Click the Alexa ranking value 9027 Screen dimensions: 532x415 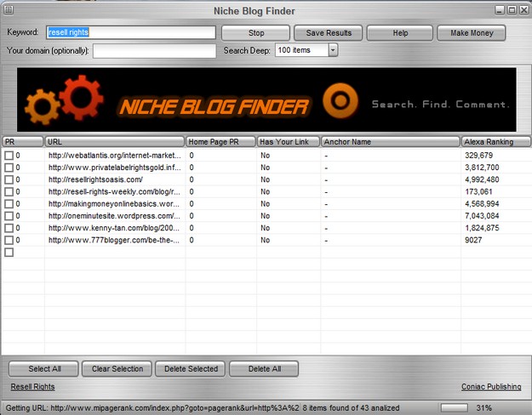tap(473, 241)
